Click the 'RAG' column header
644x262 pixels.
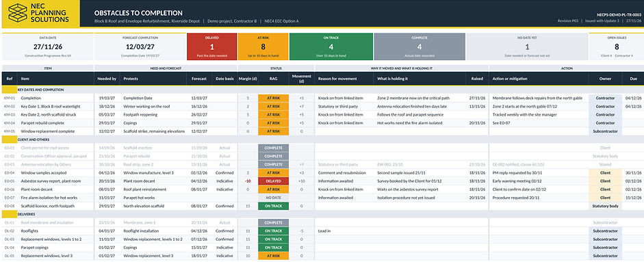pyautogui.click(x=273, y=79)
